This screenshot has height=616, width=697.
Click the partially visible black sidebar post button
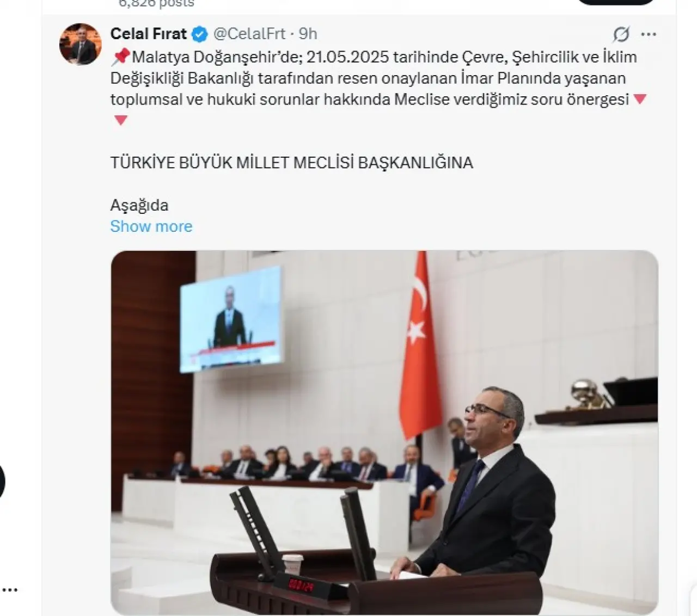[x=2, y=481]
